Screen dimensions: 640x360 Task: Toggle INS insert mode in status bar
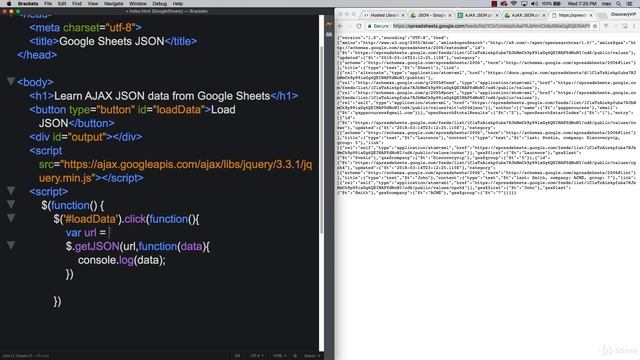click(x=237, y=356)
